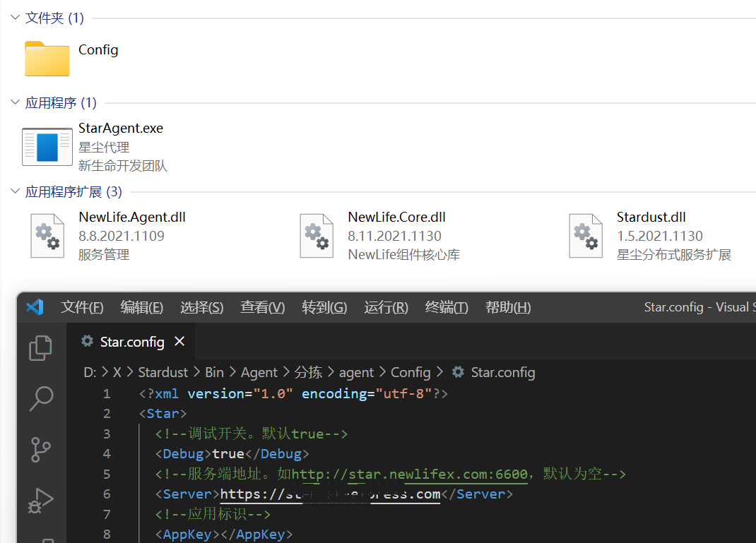The width and height of the screenshot is (756, 543).
Task: Click the X breadcrumb segment
Action: point(117,372)
